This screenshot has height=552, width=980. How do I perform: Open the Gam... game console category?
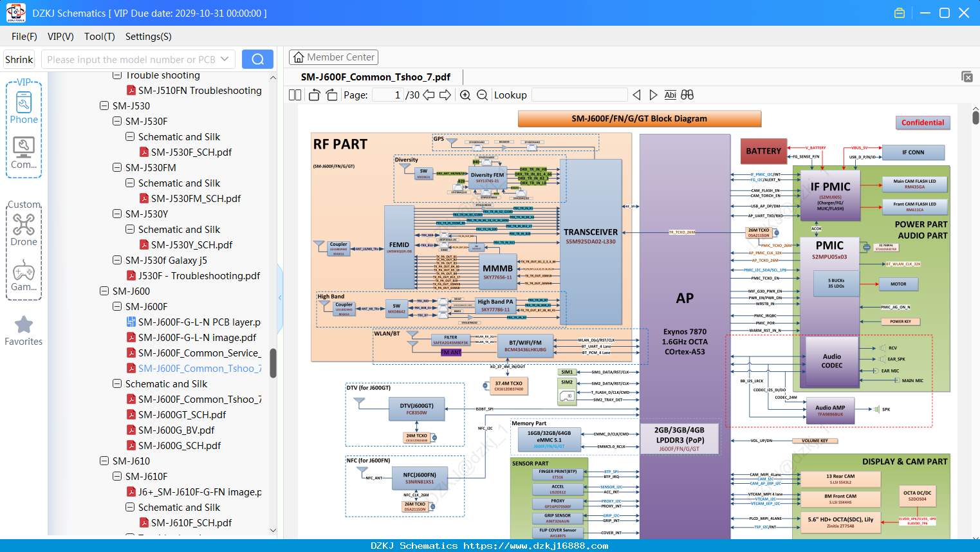(24, 275)
